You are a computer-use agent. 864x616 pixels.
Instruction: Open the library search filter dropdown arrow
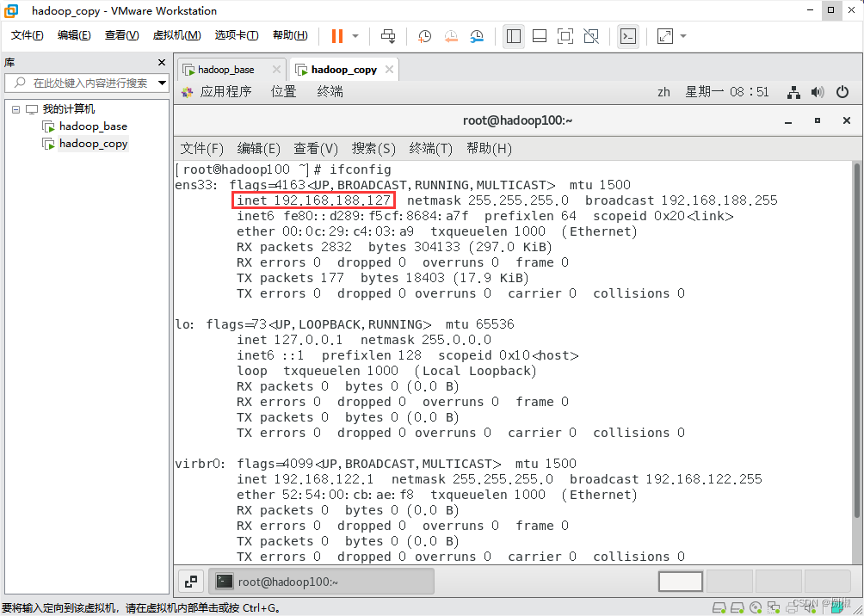click(162, 83)
